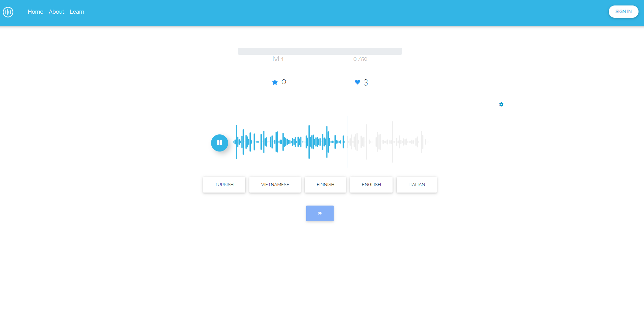Click the skip forward arrows button
The height and width of the screenshot is (315, 644).
point(320,213)
